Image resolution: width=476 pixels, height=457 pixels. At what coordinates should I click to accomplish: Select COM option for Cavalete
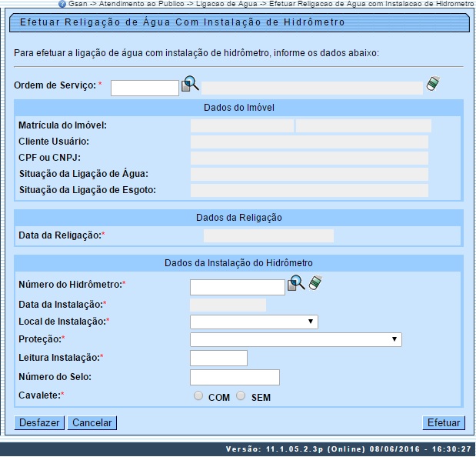199,396
